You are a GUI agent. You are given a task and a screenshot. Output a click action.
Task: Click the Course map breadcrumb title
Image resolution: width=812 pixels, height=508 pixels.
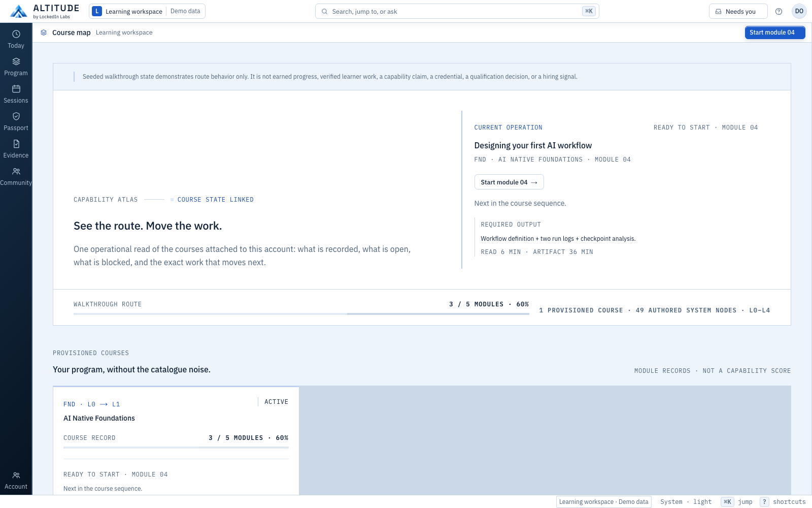click(x=71, y=33)
